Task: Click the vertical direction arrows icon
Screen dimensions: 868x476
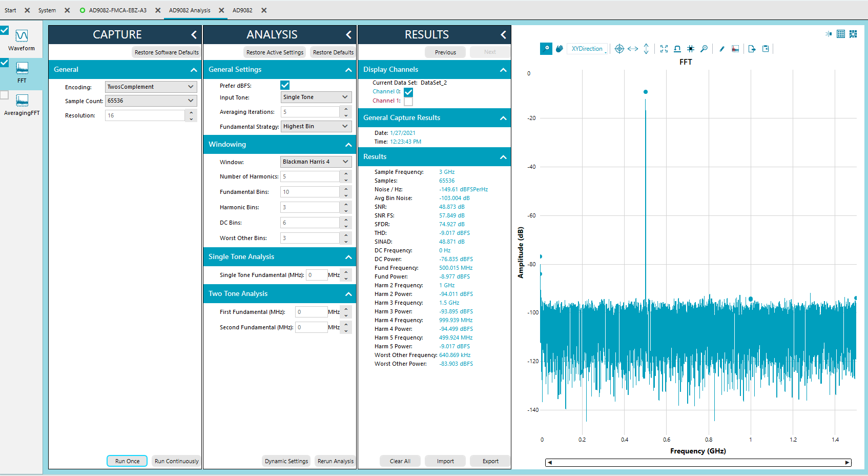Action: [646, 49]
